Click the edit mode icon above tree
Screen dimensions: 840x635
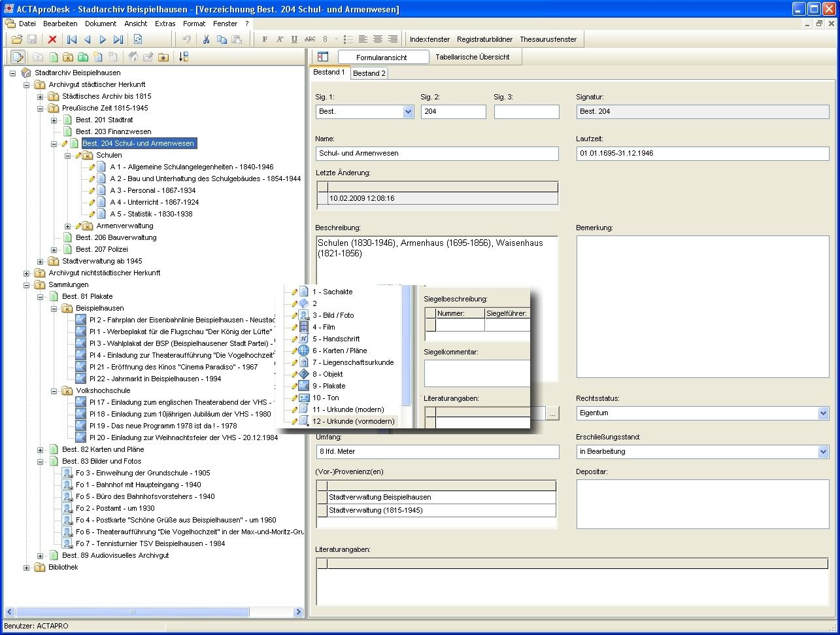(x=18, y=57)
